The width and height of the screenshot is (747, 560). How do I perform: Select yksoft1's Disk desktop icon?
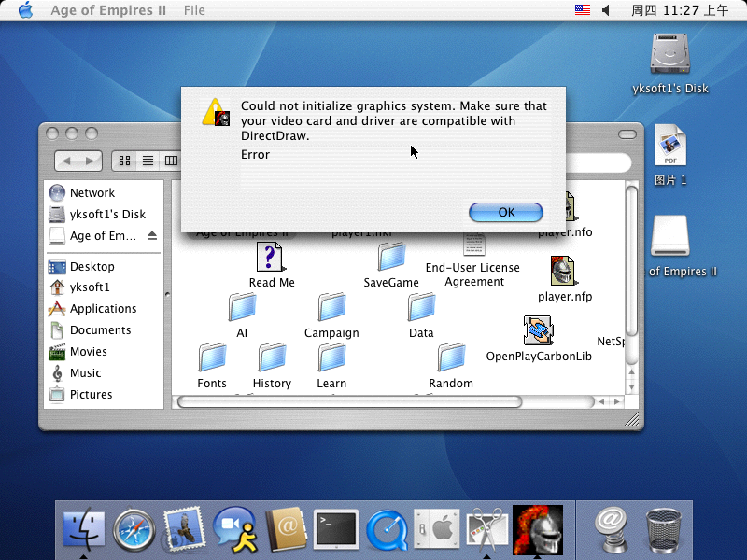[670, 63]
